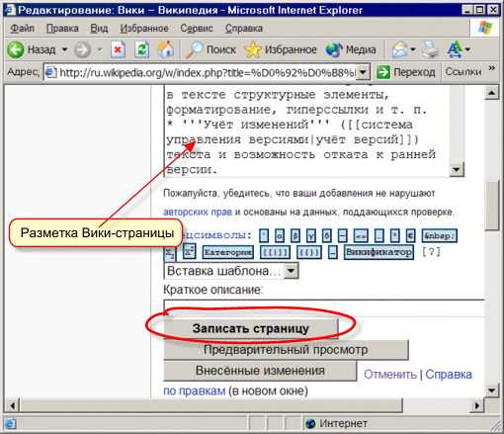The width and height of the screenshot is (504, 434).
Task: Open the Справка link beside Отменить
Action: tap(449, 375)
